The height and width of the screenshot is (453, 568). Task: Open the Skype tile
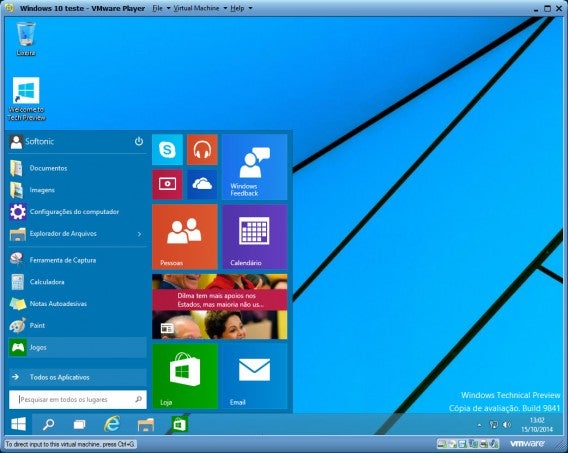[167, 149]
